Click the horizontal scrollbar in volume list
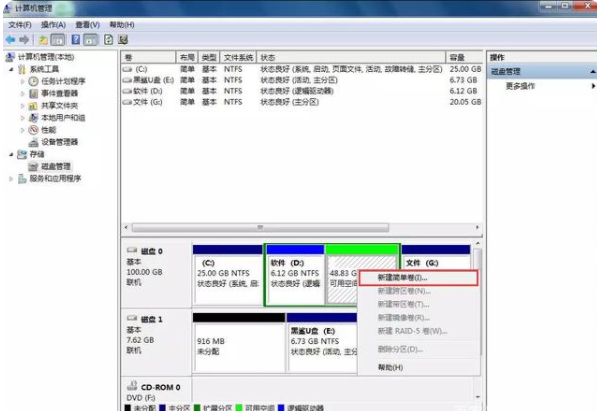This screenshot has height=411, width=597. click(260, 227)
